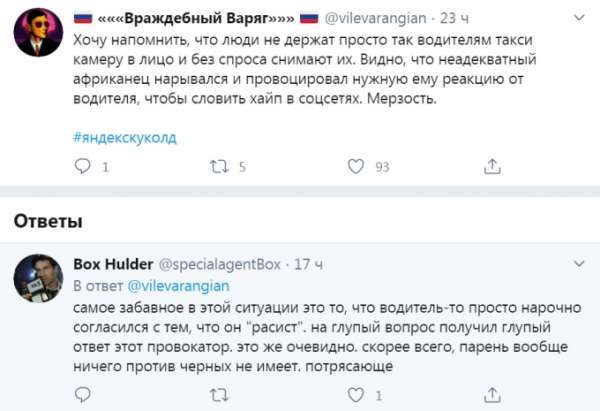This screenshot has height=411, width=600.
Task: Open Box Hulder's profile avatar
Action: (x=38, y=280)
